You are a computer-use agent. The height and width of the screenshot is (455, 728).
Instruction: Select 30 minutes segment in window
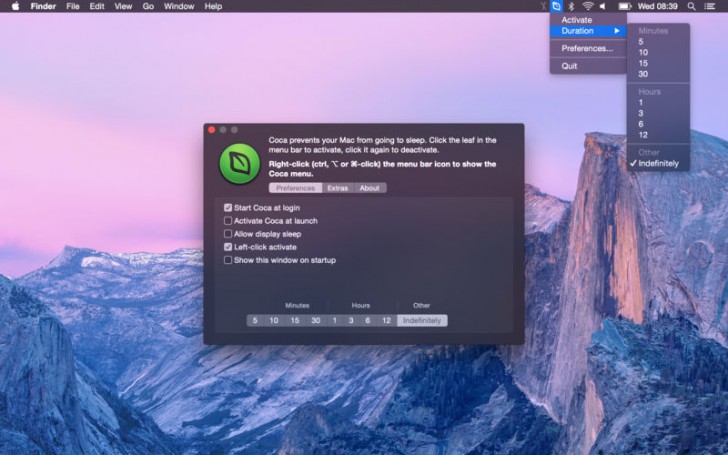coord(316,320)
